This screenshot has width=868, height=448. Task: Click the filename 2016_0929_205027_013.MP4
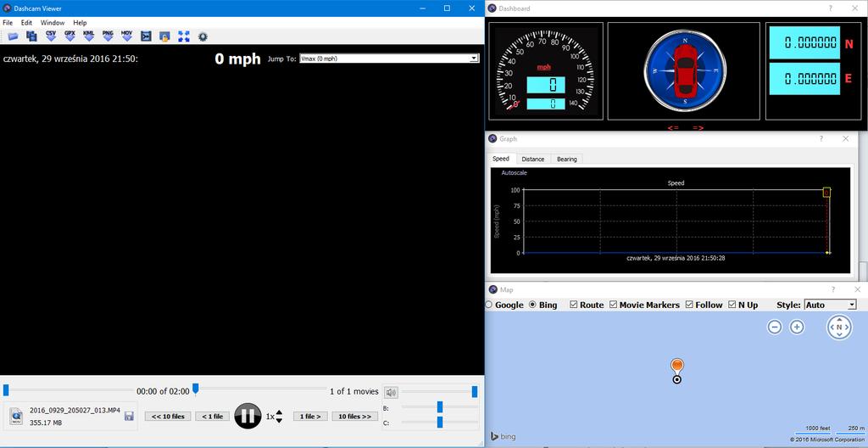(75, 411)
